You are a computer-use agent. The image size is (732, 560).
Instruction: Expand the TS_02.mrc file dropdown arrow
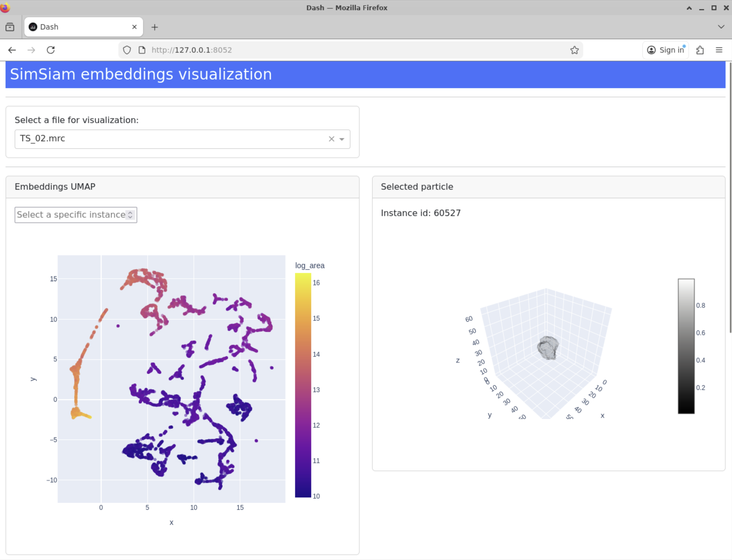(x=342, y=139)
